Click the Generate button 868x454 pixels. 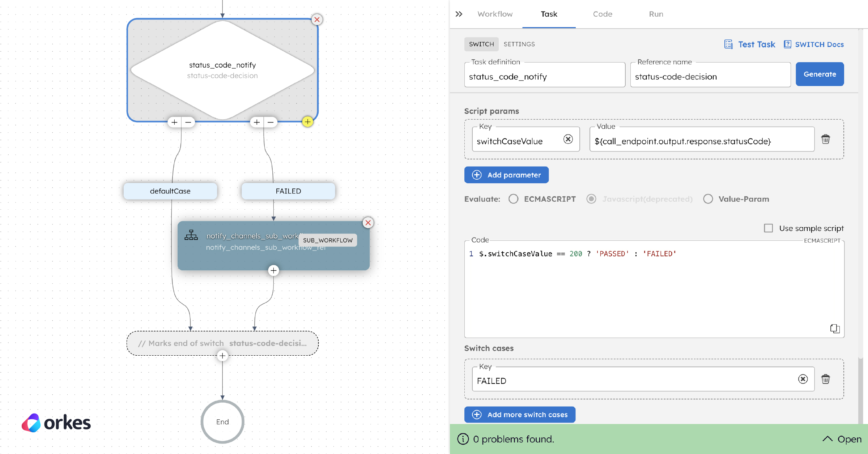coord(820,74)
